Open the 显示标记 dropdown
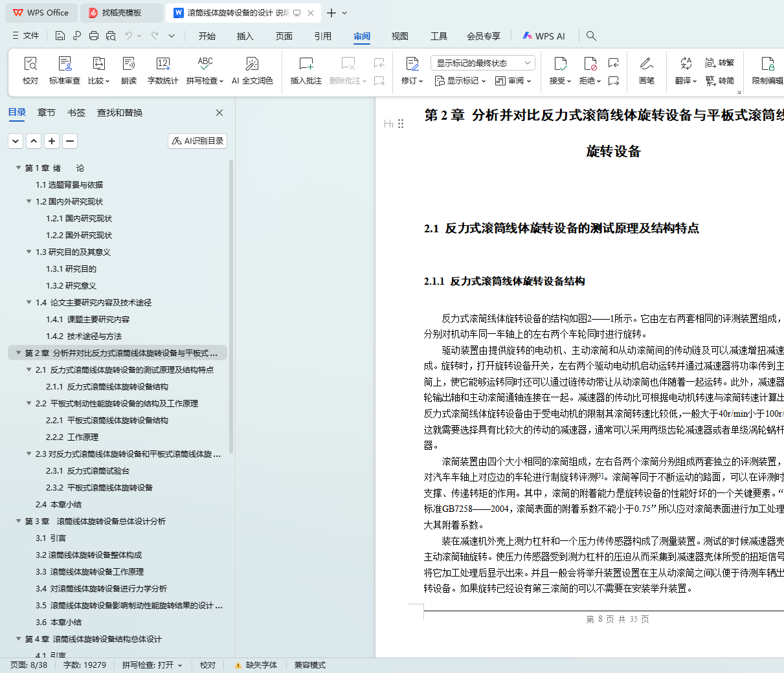The width and height of the screenshot is (784, 673). pos(459,81)
